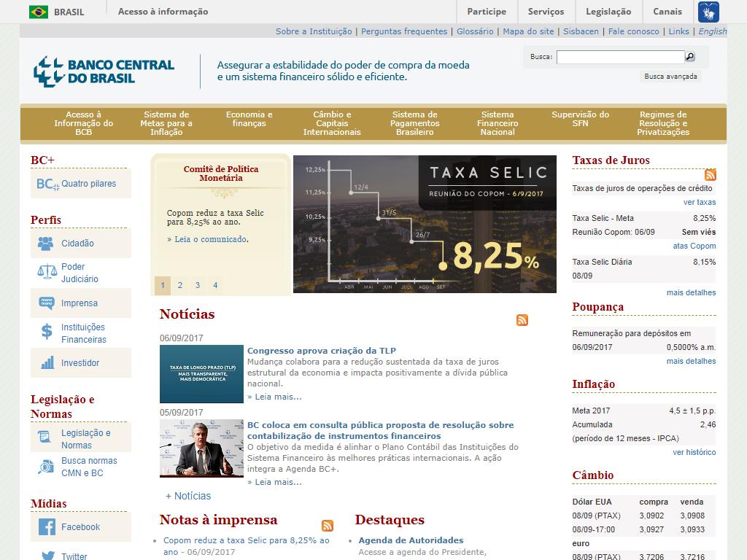Image resolution: width=747 pixels, height=560 pixels.
Task: Click the Busca normas magnifier icon
Action: point(46,467)
